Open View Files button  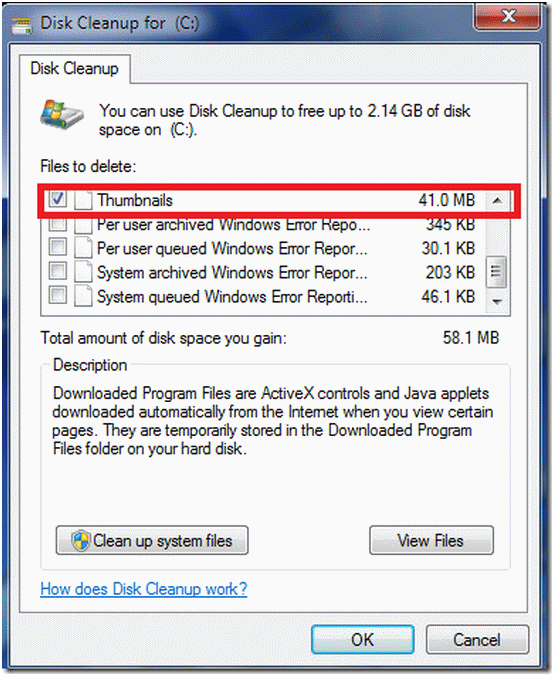pyautogui.click(x=431, y=540)
